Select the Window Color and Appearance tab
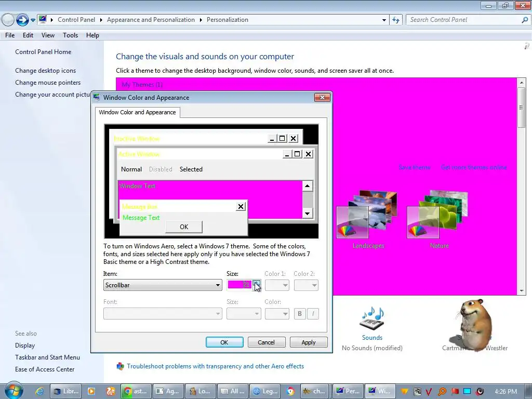 coord(137,112)
